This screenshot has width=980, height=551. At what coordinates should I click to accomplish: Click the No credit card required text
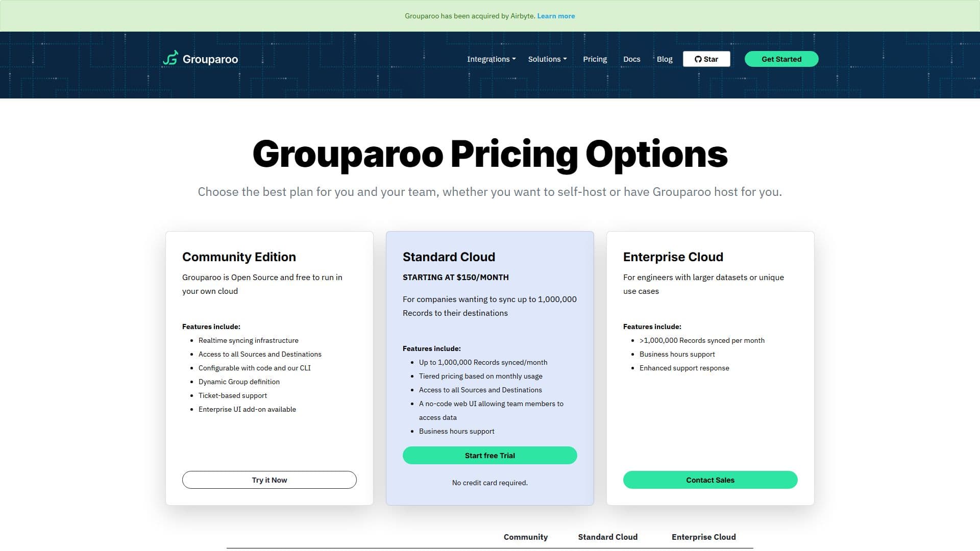click(490, 483)
